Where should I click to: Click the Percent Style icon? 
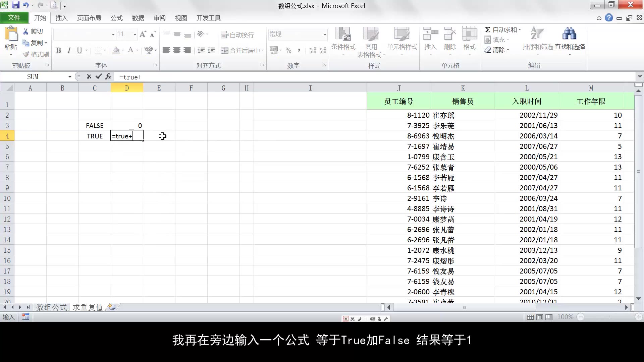click(288, 50)
